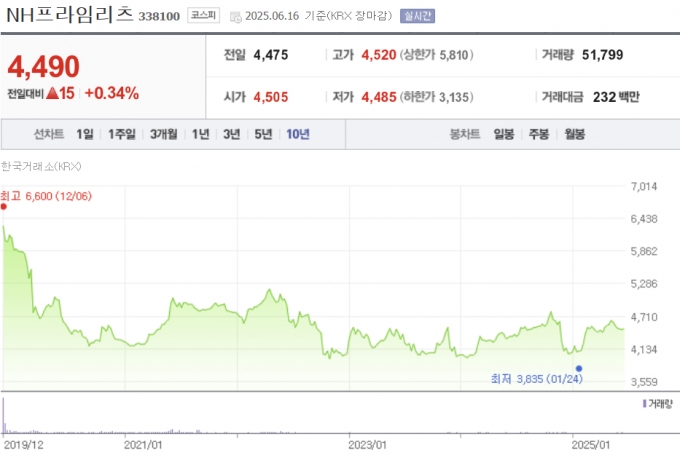Screen dimensions: 680x458
Task: Click the red 최고 high-point marker dot
Action: point(5,206)
